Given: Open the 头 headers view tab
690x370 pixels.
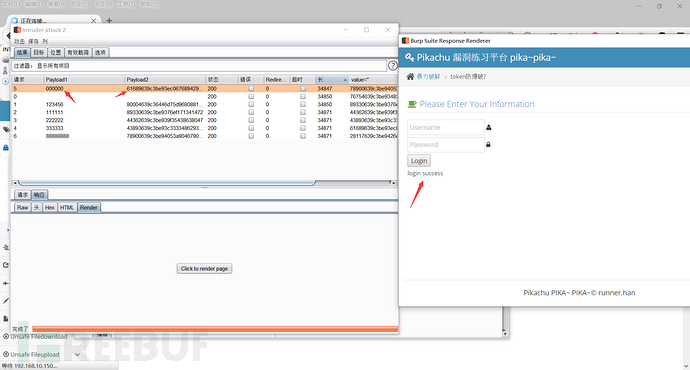Looking at the screenshot, I should (37, 208).
